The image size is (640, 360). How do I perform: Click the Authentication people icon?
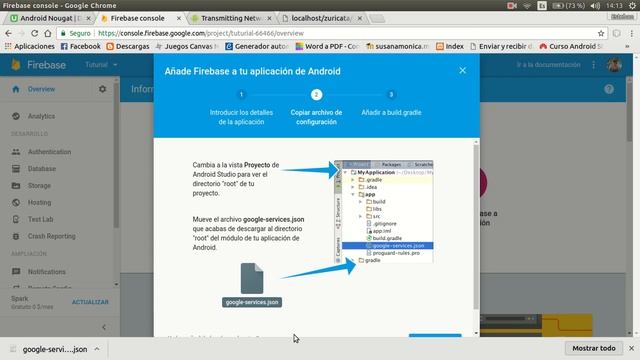16,152
